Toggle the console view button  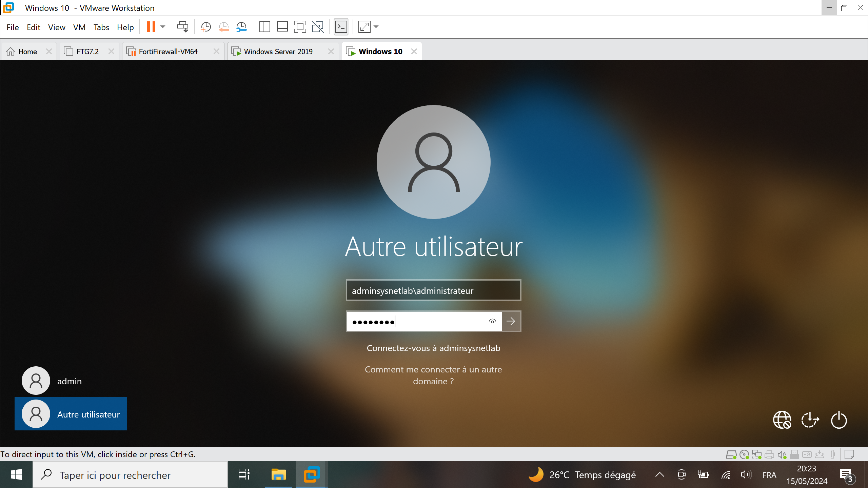point(341,27)
